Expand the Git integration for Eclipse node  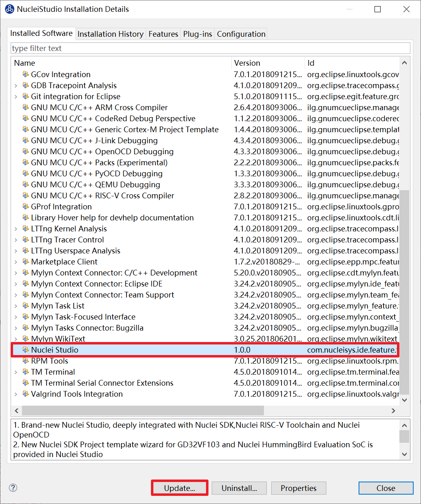[x=16, y=97]
